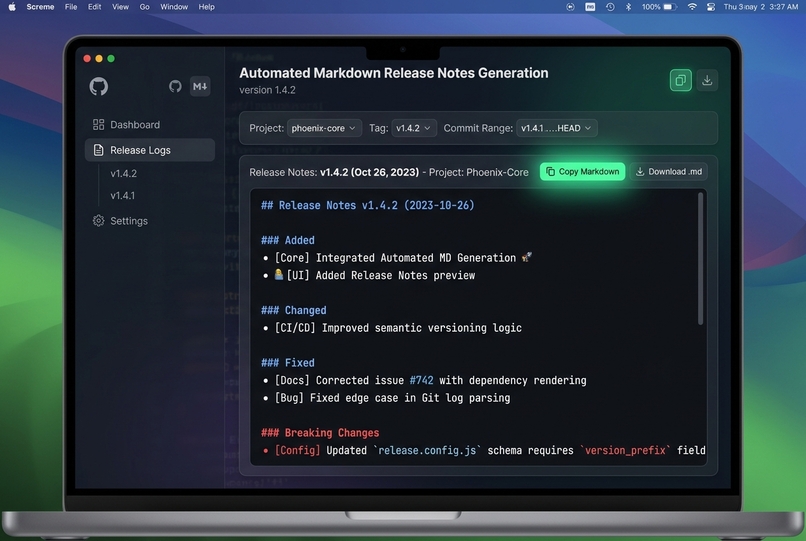Click the '## Release Notes v1.4.2' heading line

[368, 206]
